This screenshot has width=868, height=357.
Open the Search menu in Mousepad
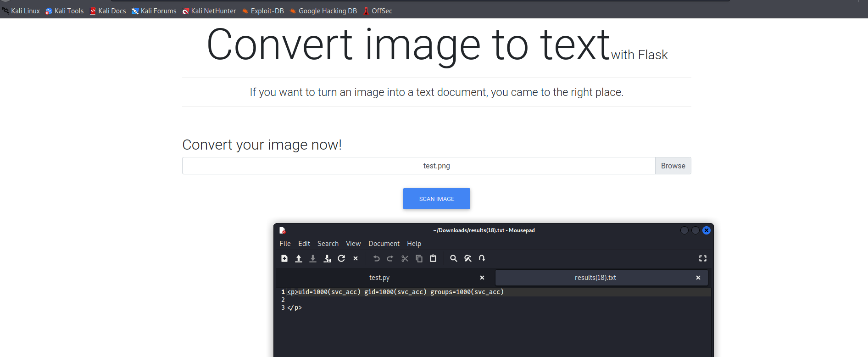(x=328, y=244)
